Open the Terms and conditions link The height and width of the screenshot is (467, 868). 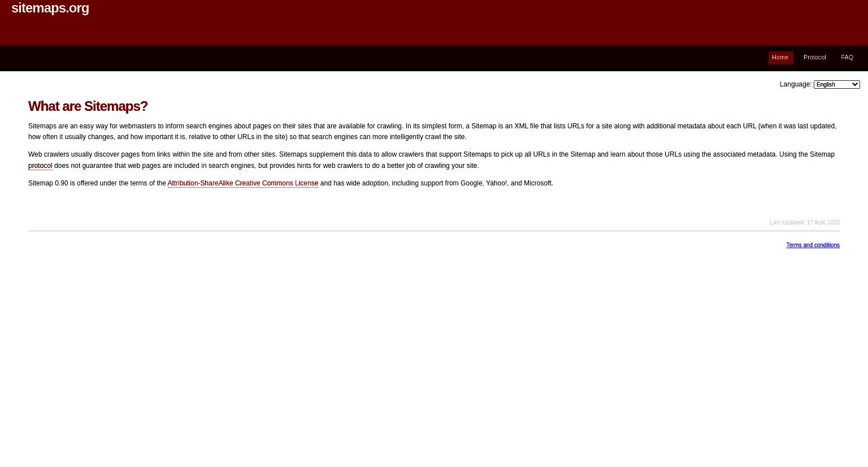coord(813,245)
